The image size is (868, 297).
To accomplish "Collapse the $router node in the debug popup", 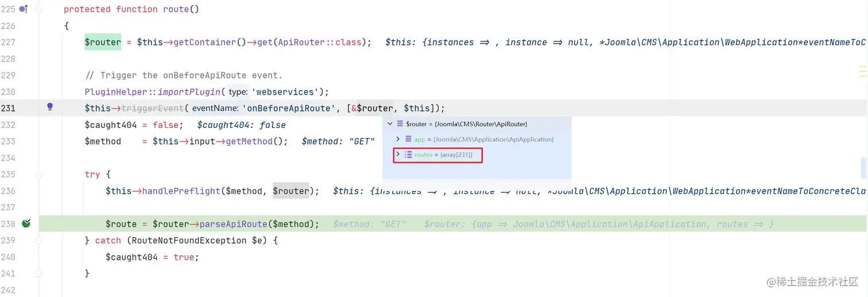I will tap(390, 124).
